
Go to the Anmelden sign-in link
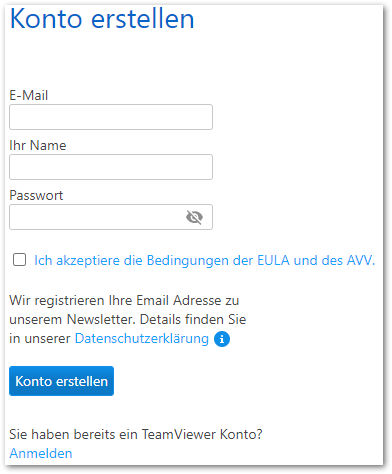[41, 453]
